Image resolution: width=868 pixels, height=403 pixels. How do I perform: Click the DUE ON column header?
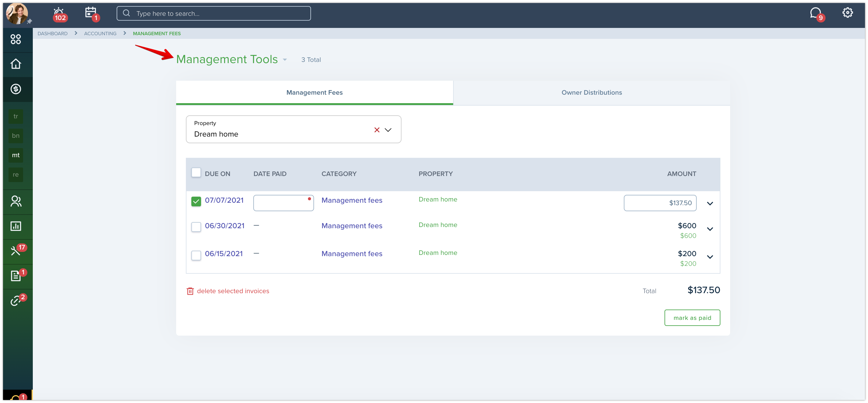217,174
